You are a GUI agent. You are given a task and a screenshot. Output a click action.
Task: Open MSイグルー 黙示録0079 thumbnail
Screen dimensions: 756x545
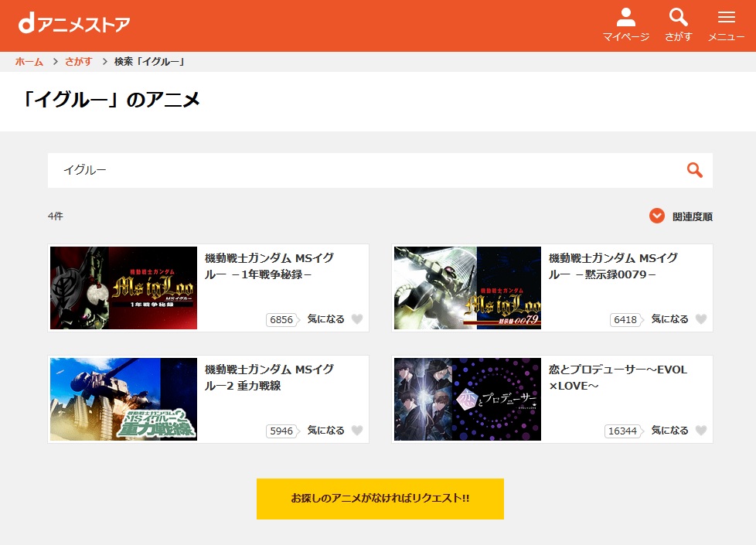point(467,288)
